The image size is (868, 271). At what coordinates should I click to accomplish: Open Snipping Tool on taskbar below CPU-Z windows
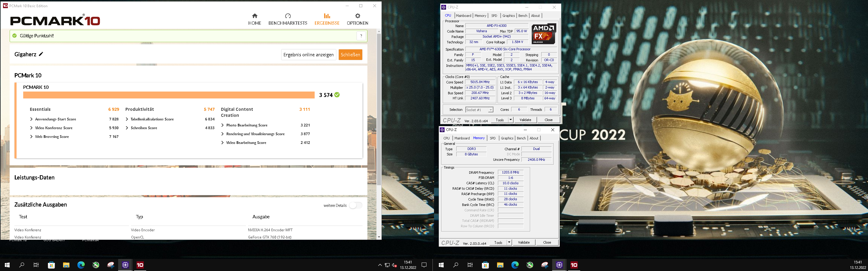click(x=545, y=265)
